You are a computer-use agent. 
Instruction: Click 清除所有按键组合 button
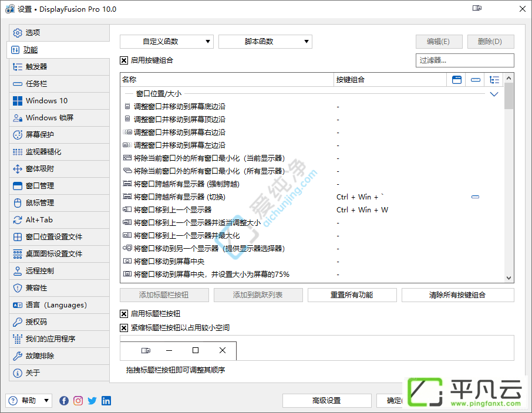pyautogui.click(x=457, y=295)
